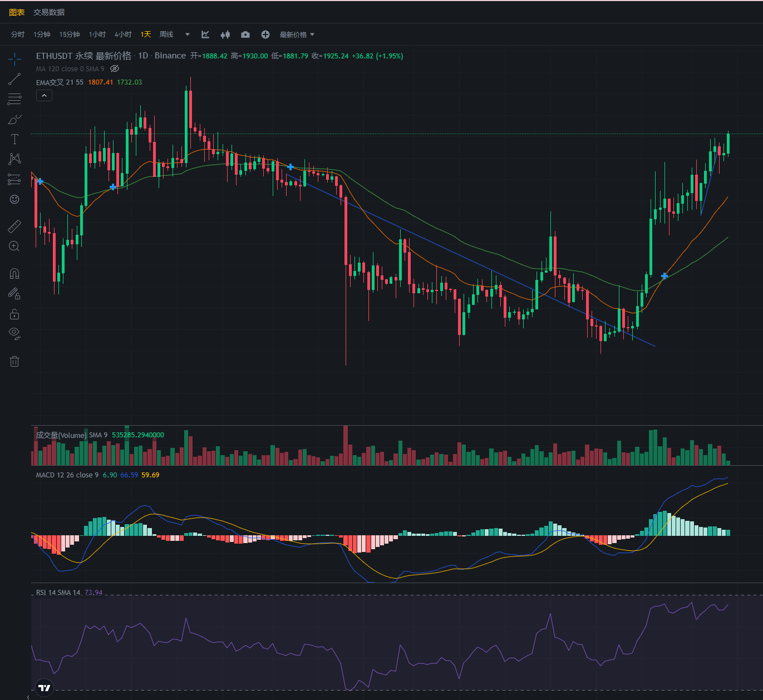Viewport: 763px width, 700px height.
Task: Click the TradingView logo at bottom left
Action: (45, 688)
